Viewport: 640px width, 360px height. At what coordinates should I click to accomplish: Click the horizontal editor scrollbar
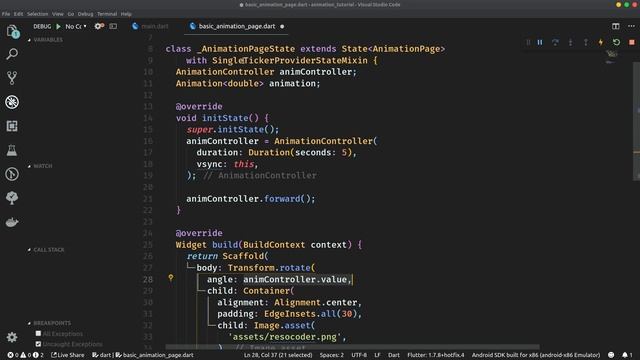click(352, 347)
